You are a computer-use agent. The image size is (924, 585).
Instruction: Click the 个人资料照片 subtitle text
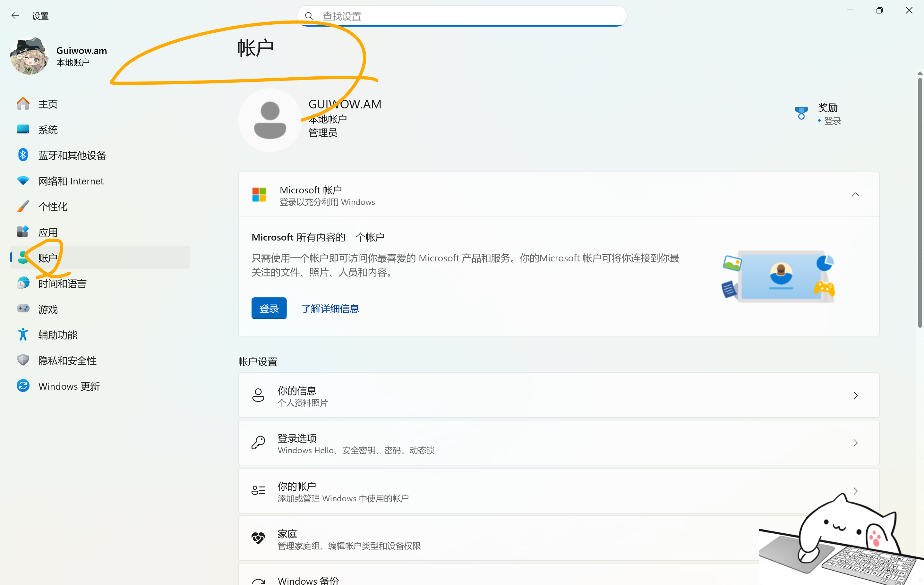click(x=303, y=403)
